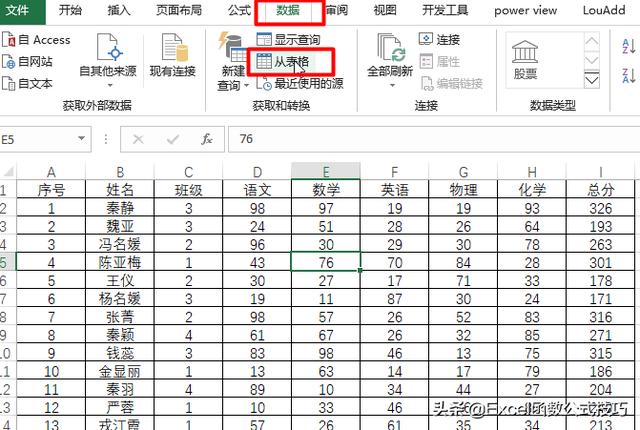
Task: Open the power view tab
Action: (525, 10)
